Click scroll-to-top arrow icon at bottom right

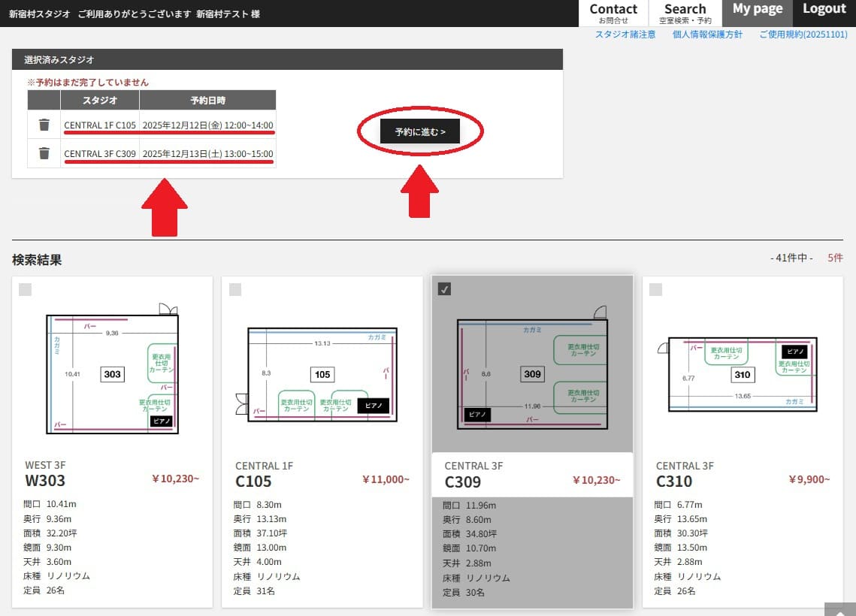[x=839, y=609]
